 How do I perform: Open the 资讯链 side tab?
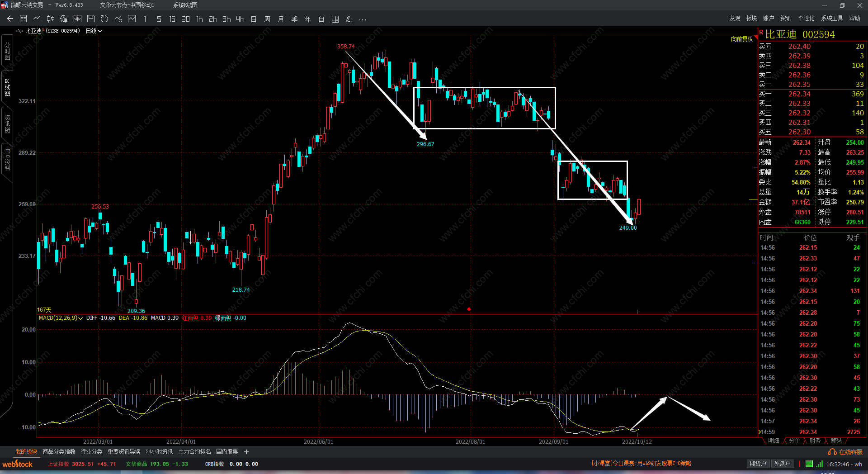[x=7, y=123]
